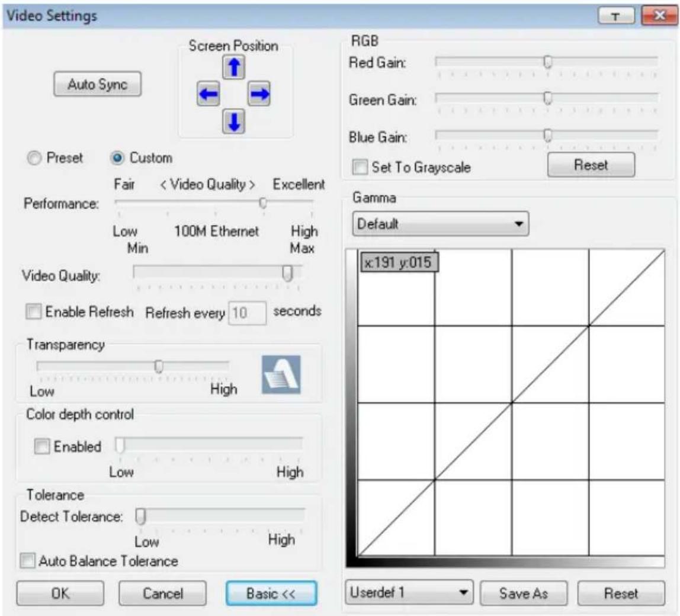Screen dimensions: 680x616
Task: Click the Color depth control slider handle
Action: click(120, 445)
